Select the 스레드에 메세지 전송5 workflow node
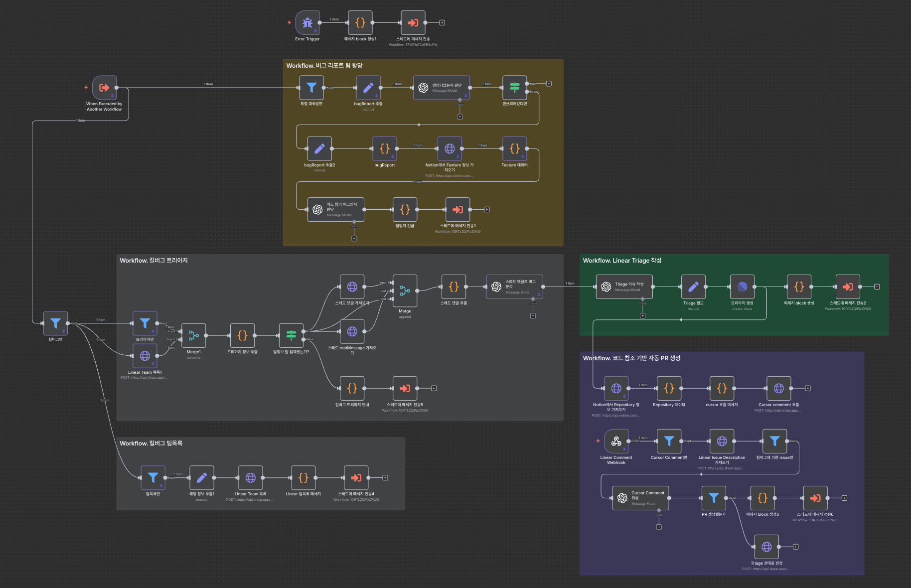The height and width of the screenshot is (588, 911). point(405,389)
